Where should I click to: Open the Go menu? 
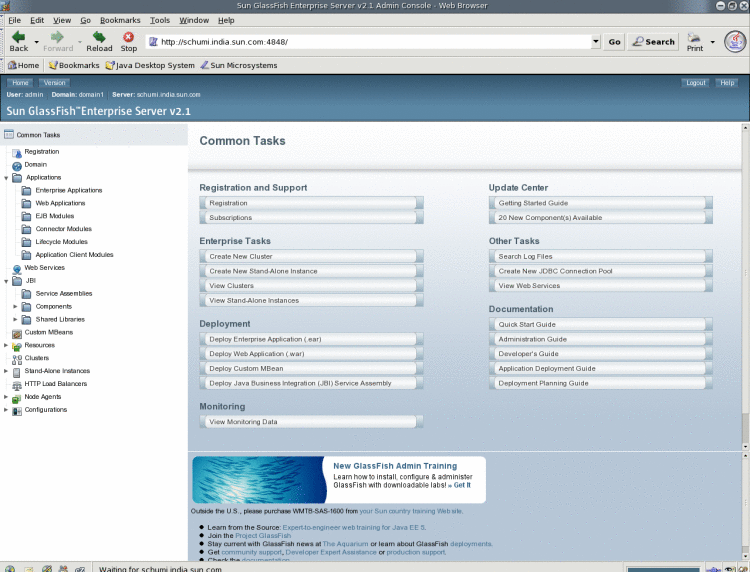click(x=86, y=20)
